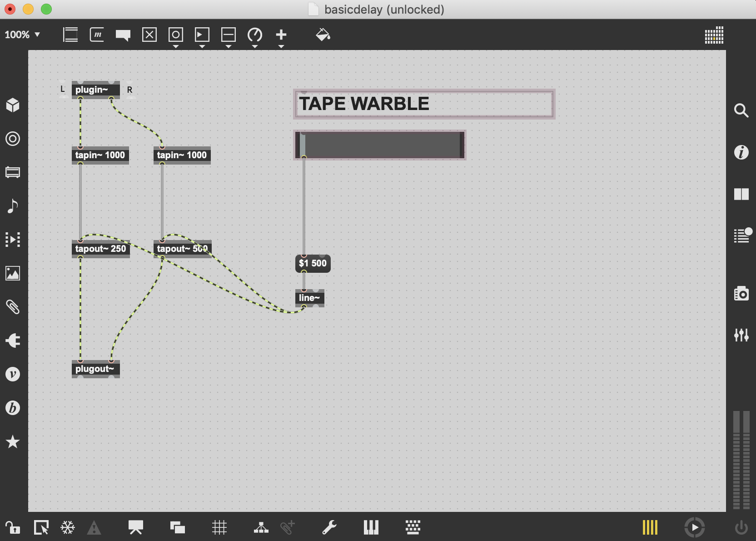Click the format paint bucket icon
Viewport: 756px width, 541px height.
point(323,35)
